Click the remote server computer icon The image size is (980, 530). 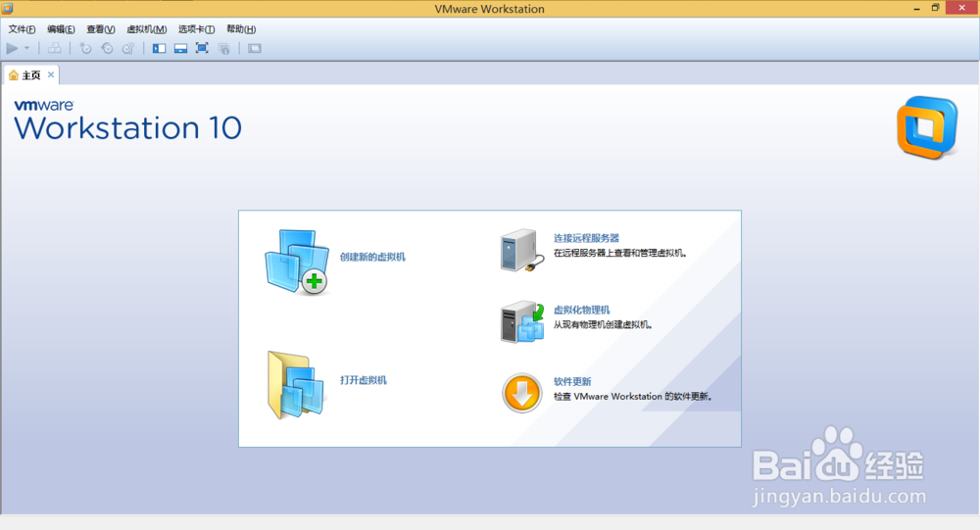pos(522,250)
